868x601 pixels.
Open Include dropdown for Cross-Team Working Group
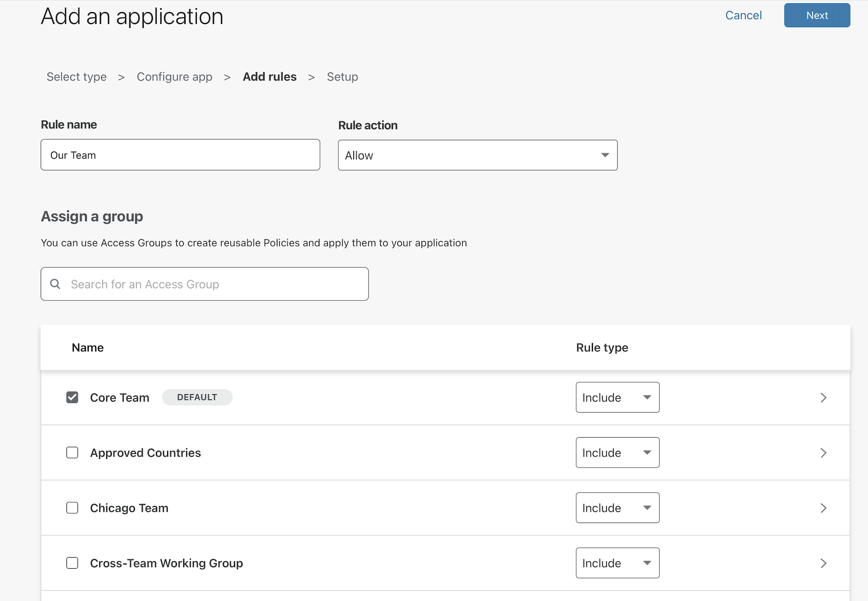[617, 563]
